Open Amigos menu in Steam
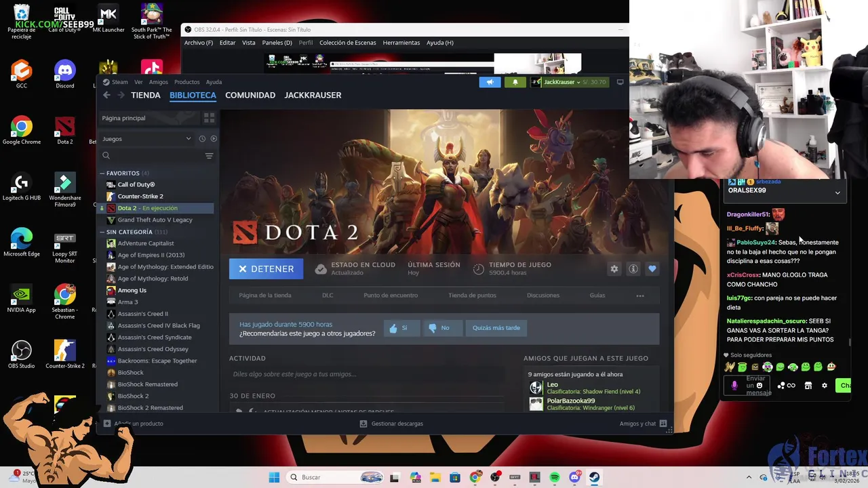Viewport: 868px width, 488px height. (x=159, y=82)
